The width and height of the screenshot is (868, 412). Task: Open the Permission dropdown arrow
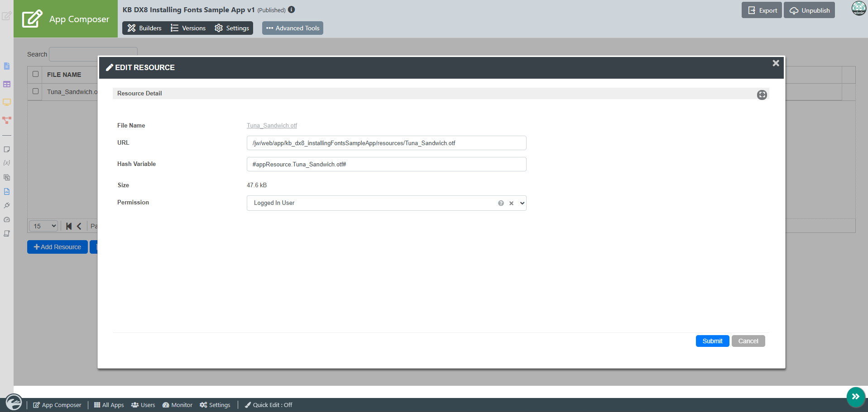(522, 203)
